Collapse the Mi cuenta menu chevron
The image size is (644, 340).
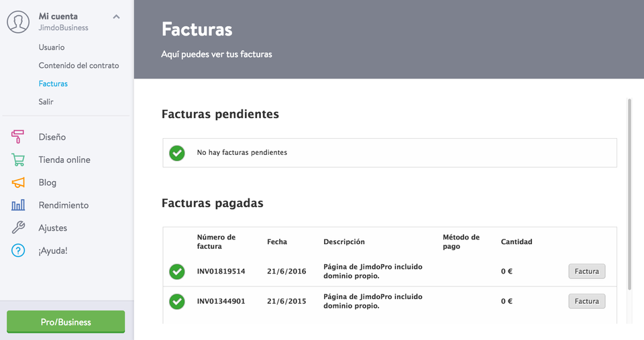click(x=116, y=17)
